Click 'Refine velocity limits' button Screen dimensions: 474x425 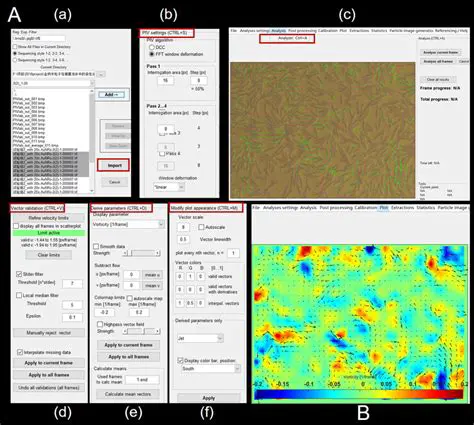(x=49, y=218)
